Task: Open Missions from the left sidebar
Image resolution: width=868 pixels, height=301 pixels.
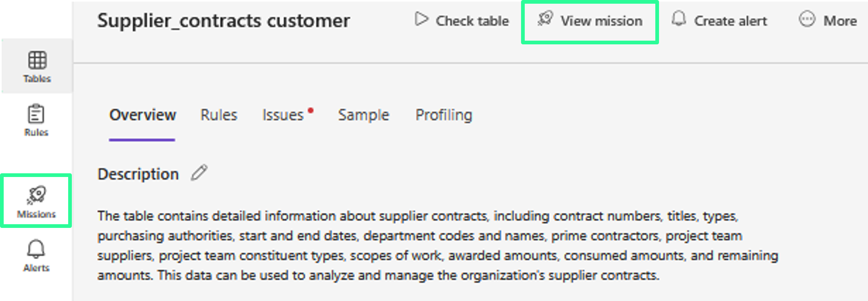Action: point(37,201)
